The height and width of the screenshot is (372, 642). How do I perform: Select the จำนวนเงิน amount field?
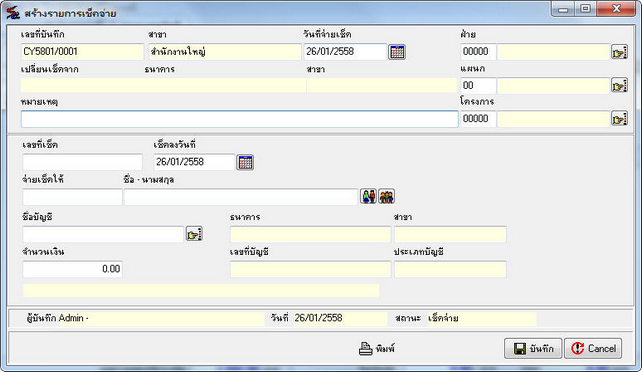point(72,269)
